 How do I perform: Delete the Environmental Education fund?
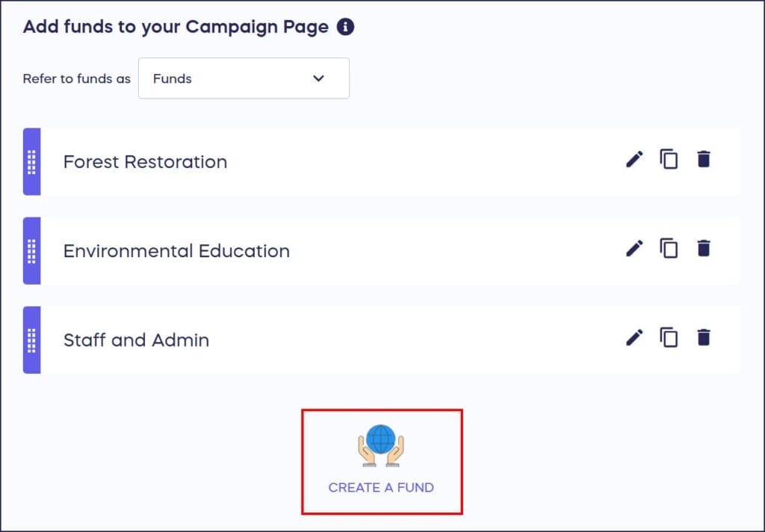703,248
